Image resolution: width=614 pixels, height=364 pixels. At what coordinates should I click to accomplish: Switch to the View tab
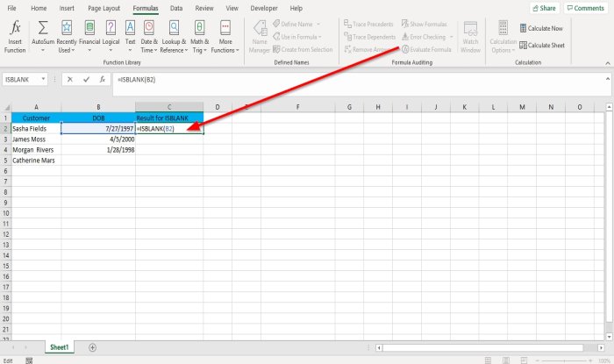pyautogui.click(x=232, y=8)
